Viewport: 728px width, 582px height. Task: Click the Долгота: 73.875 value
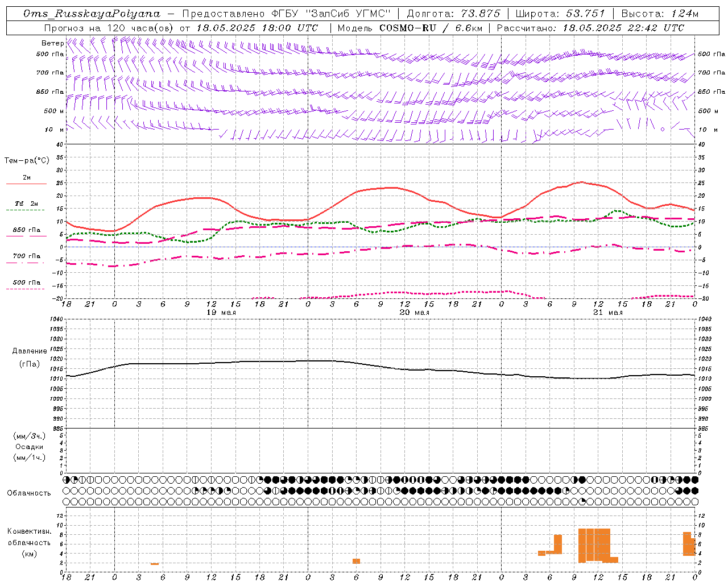pyautogui.click(x=453, y=14)
